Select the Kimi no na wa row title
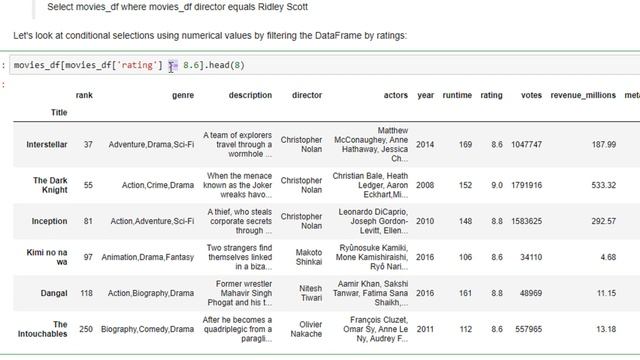 tap(47, 257)
